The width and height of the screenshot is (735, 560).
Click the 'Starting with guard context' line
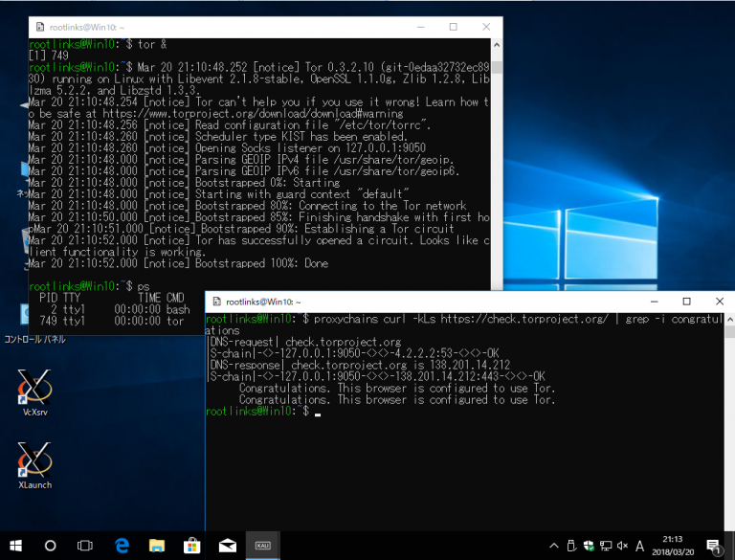(x=218, y=194)
